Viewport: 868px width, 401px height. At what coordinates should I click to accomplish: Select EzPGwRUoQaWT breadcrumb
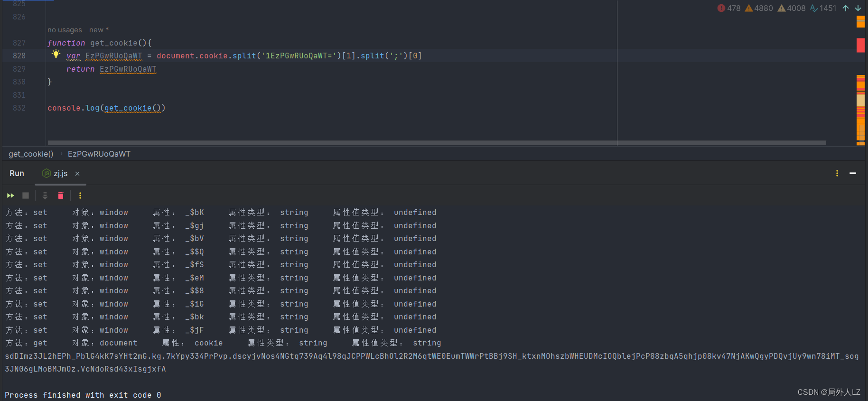click(x=99, y=154)
